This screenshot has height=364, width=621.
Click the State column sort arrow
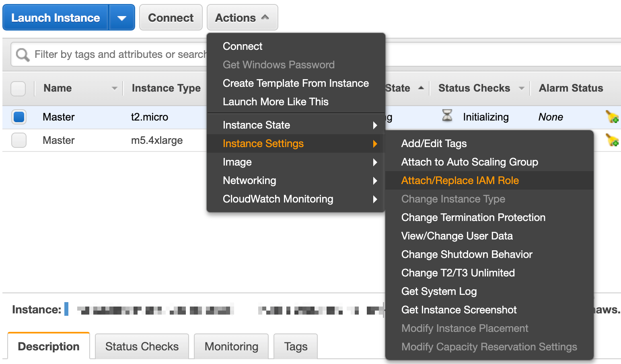(x=421, y=88)
